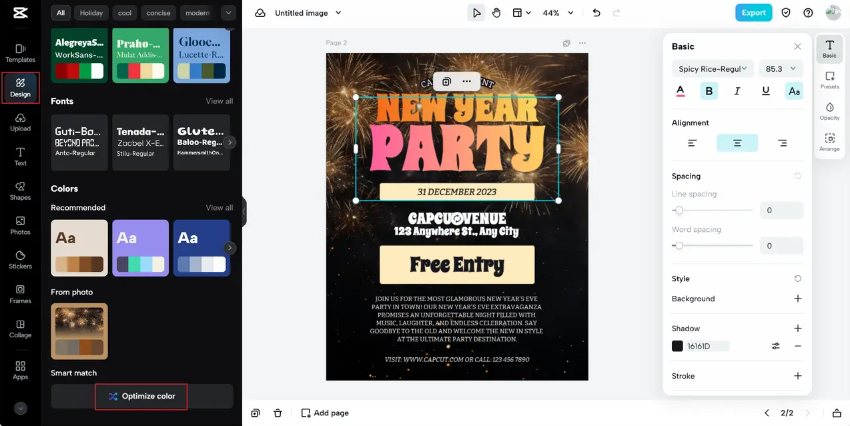
Task: Open the Templates sidebar tab
Action: point(20,53)
